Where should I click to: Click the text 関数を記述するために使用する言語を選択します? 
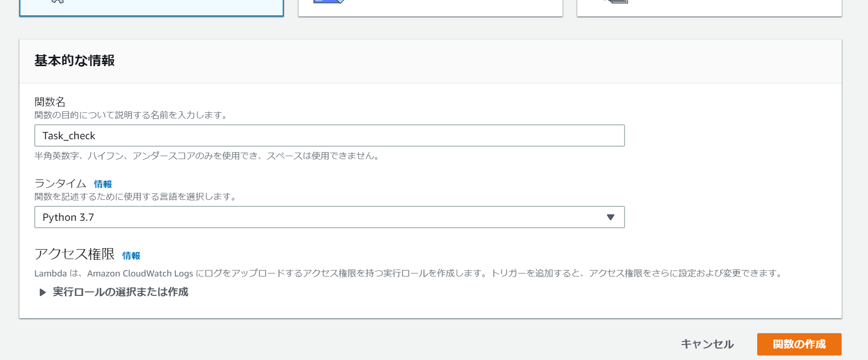[136, 197]
